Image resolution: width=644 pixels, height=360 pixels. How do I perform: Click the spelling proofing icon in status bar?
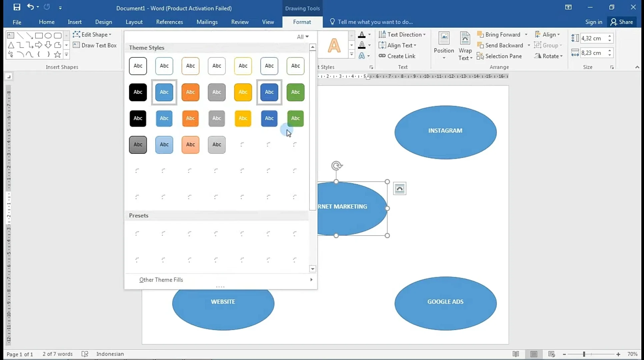click(85, 354)
